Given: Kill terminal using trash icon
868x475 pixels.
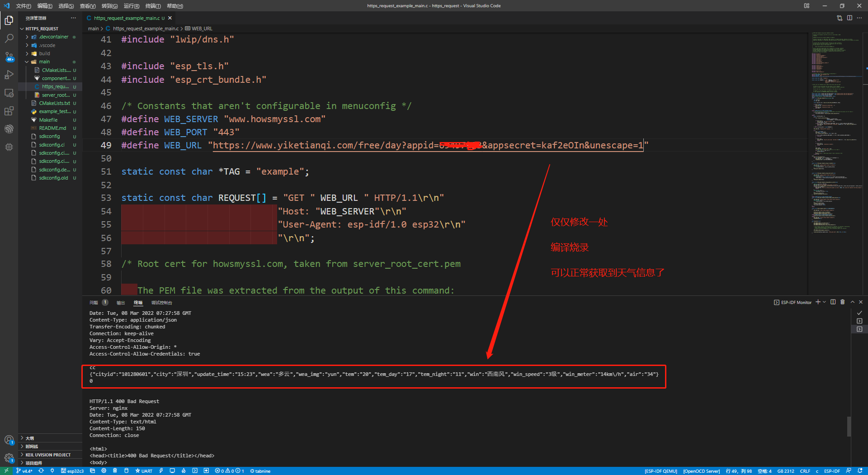Looking at the screenshot, I should (843, 302).
